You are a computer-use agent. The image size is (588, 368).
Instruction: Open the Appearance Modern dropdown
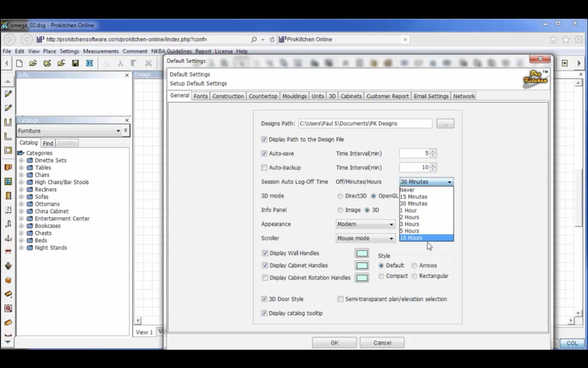365,224
